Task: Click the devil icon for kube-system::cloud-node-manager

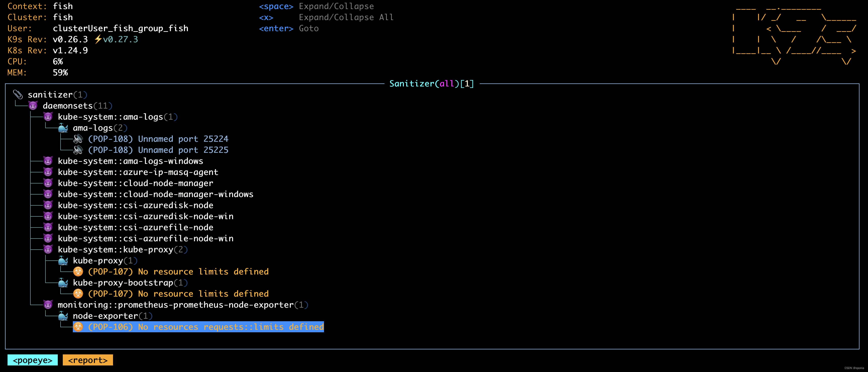Action: click(48, 183)
